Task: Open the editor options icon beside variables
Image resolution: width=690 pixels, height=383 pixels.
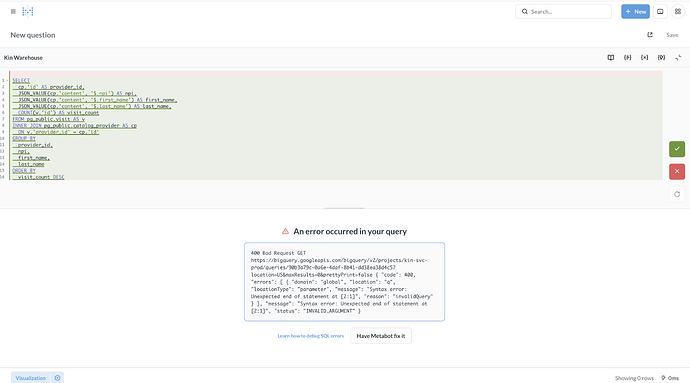Action: (x=661, y=58)
